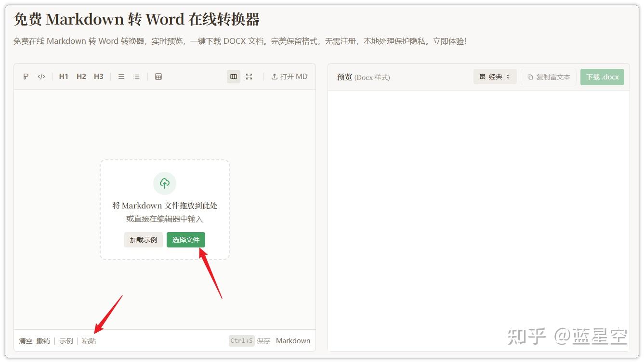Click the cloud upload icon in the drop zone

click(x=165, y=183)
